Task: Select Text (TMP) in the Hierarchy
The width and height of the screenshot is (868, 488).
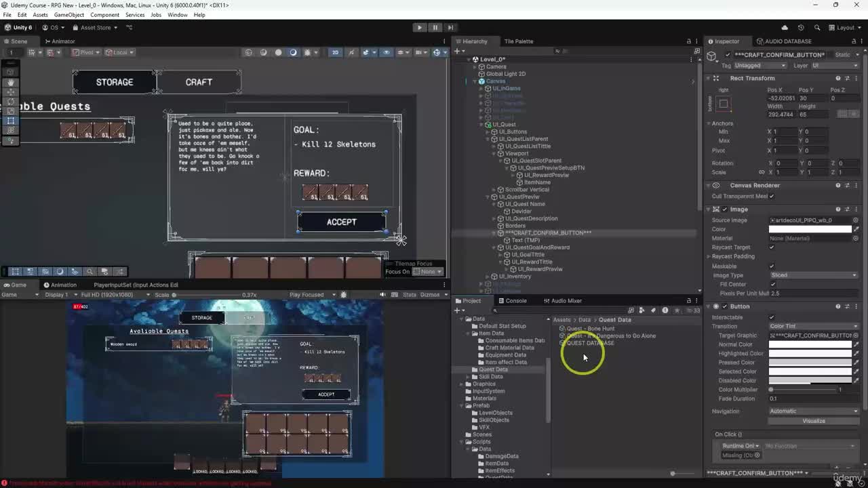Action: tap(525, 240)
